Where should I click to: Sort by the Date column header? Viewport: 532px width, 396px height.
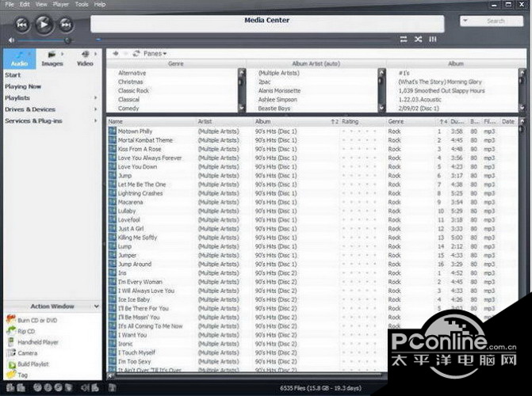(x=508, y=121)
